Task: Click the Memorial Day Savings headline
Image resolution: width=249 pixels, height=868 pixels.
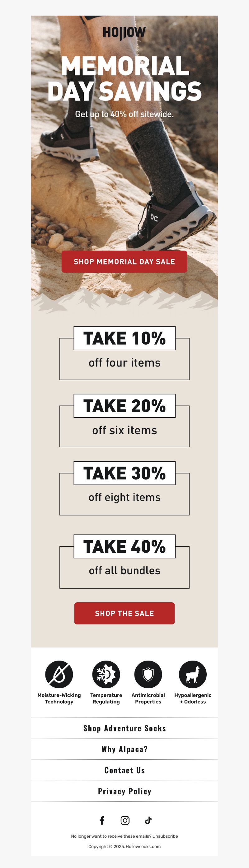Action: [125, 78]
